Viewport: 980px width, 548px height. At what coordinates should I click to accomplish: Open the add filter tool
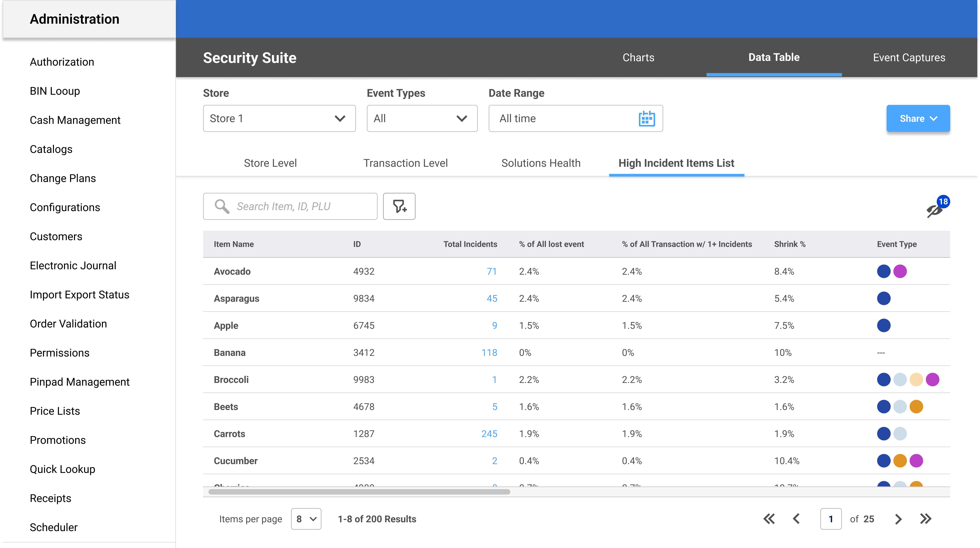(x=399, y=207)
